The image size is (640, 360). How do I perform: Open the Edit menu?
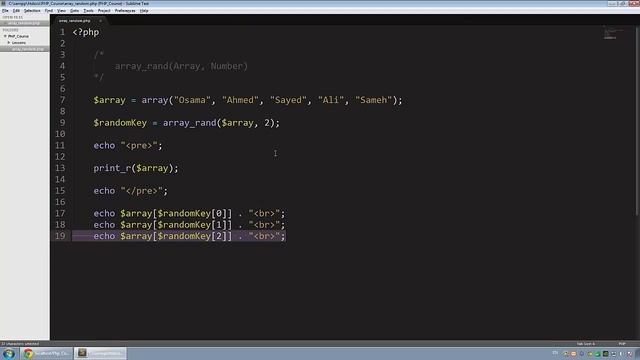tap(16, 11)
